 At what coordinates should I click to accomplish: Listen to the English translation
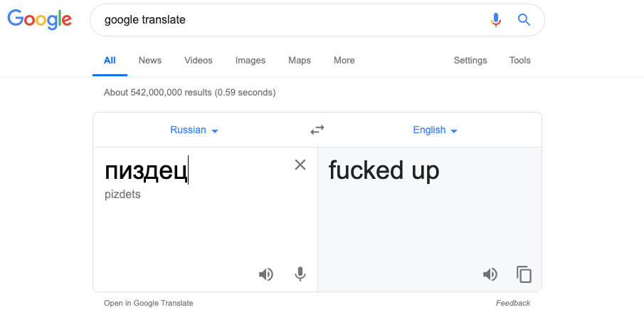(490, 274)
